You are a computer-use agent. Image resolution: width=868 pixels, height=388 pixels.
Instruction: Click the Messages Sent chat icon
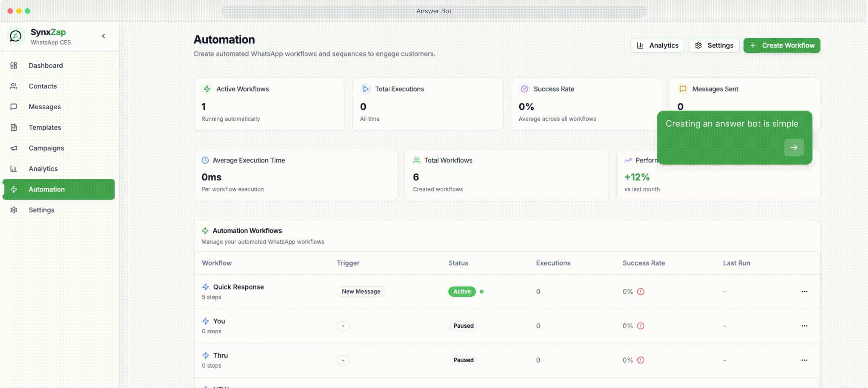pos(683,89)
